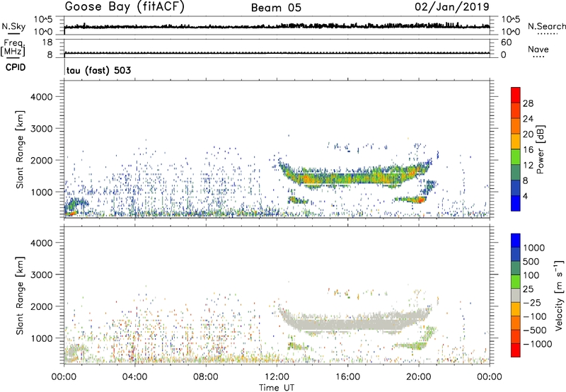Click the "Beam 05" heading
Image resolution: width=566 pixels, height=392 pixels.
[x=276, y=8]
